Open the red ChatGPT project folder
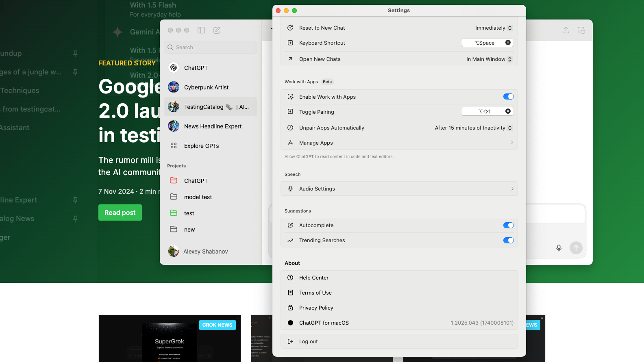This screenshot has height=362, width=644. 211,181
